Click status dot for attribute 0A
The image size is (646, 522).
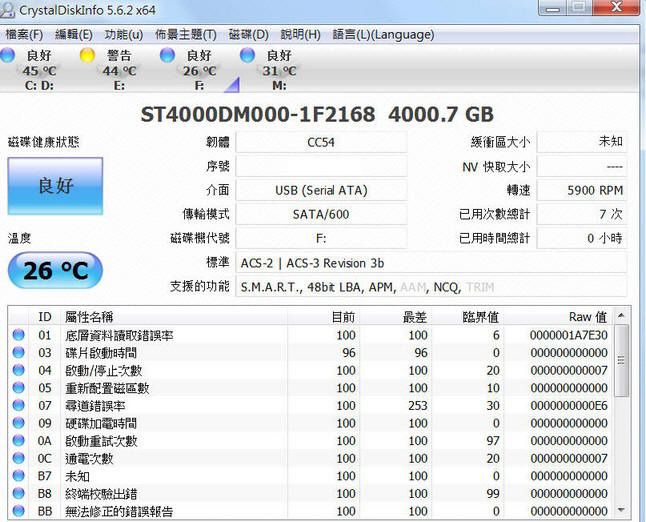[x=19, y=440]
